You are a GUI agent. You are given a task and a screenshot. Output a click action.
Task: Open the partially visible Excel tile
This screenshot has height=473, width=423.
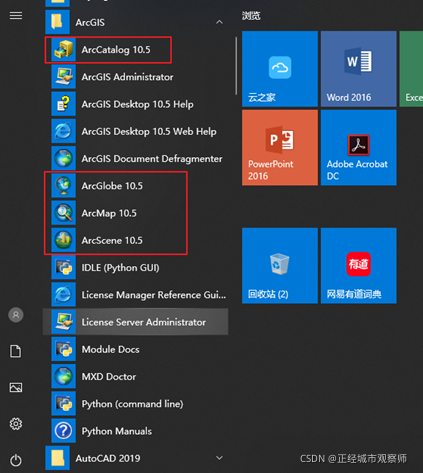pyautogui.click(x=411, y=69)
